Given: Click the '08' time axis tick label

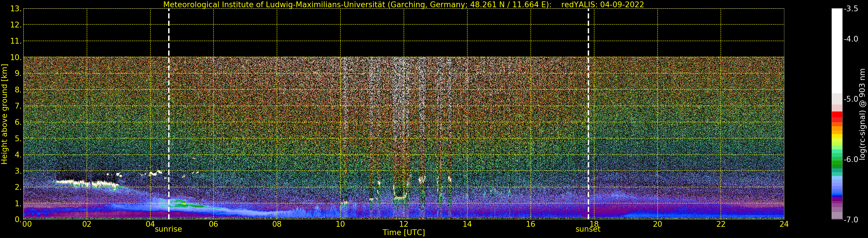Looking at the screenshot, I should [277, 224].
